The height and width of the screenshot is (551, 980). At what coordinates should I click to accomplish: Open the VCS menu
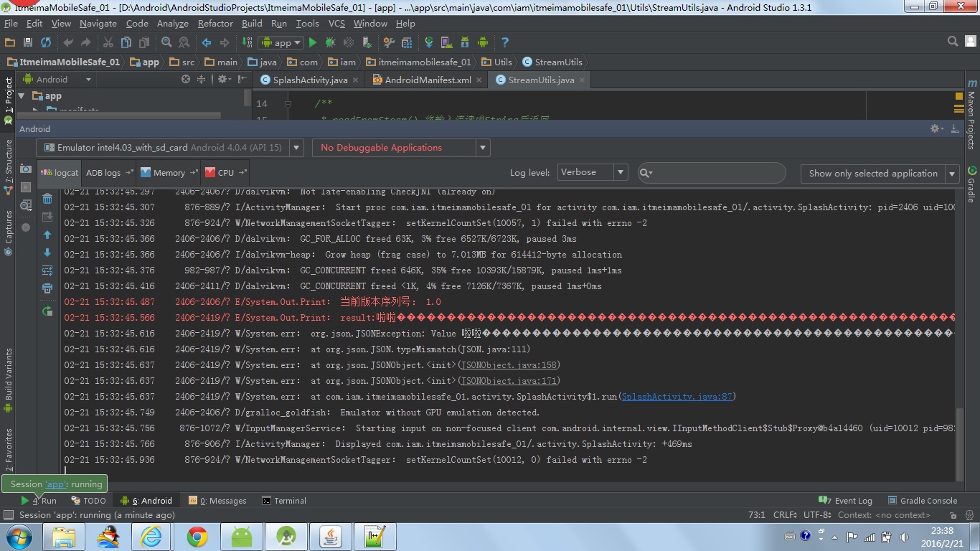tap(336, 23)
